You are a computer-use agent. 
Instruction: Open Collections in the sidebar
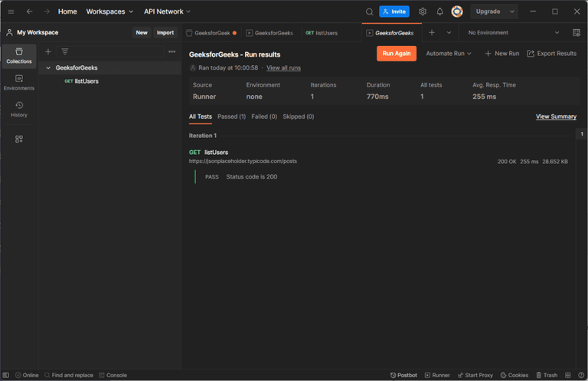click(19, 55)
